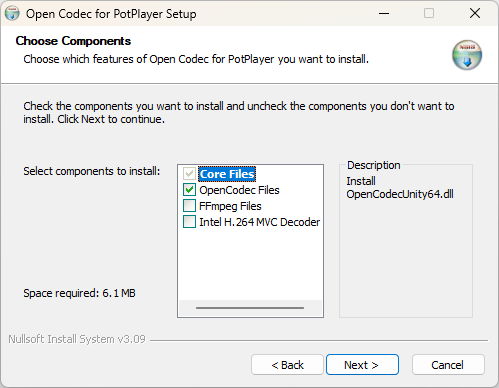The width and height of the screenshot is (499, 388).
Task: Click the 'Select components to install:' label
Action: tap(92, 171)
